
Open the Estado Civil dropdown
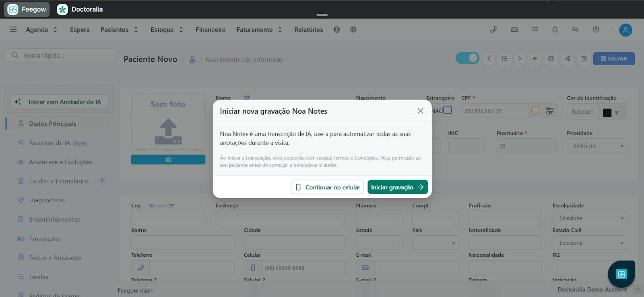click(590, 243)
